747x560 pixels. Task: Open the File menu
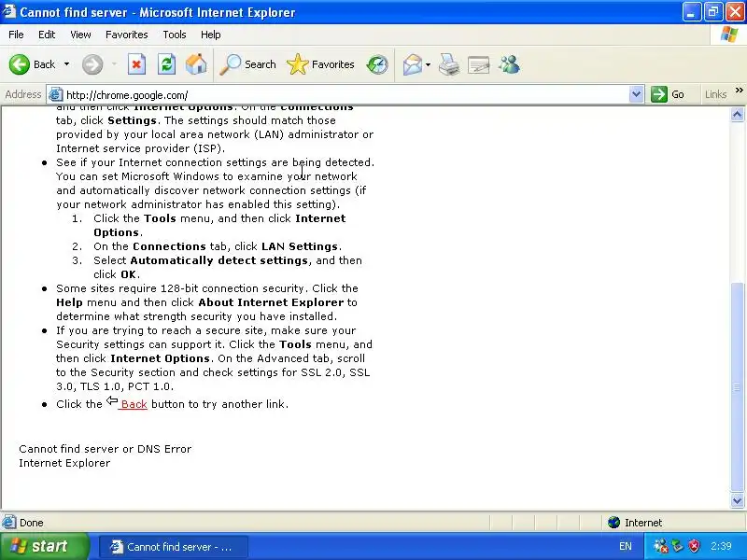16,35
